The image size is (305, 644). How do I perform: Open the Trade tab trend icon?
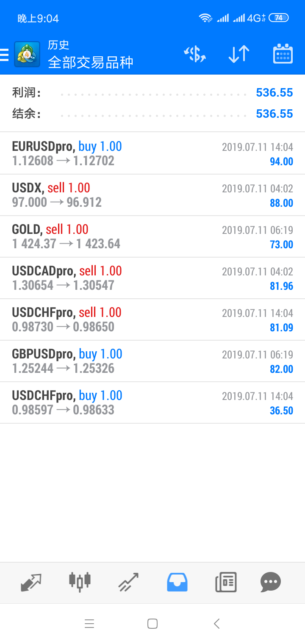128,582
